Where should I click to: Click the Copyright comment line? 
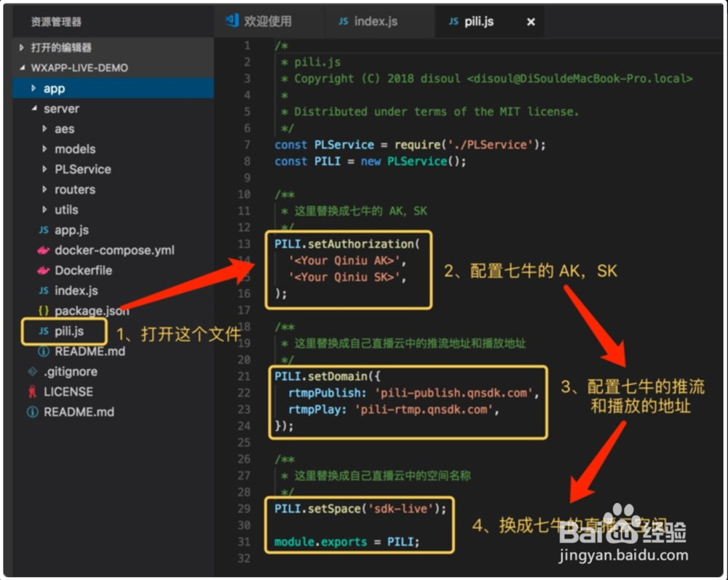click(x=486, y=79)
